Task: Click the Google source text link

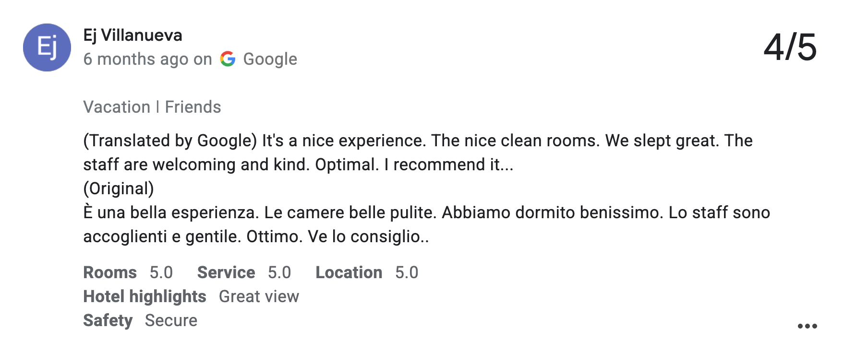Action: 270,59
